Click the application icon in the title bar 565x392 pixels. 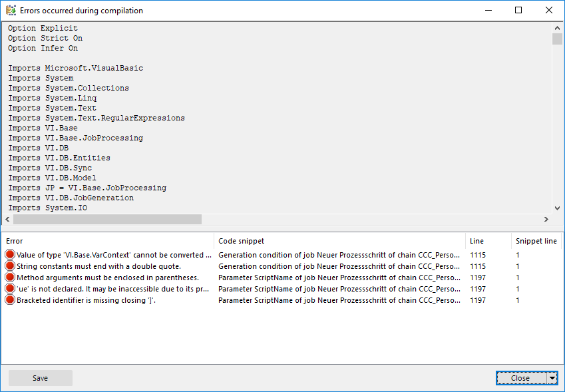(x=11, y=11)
